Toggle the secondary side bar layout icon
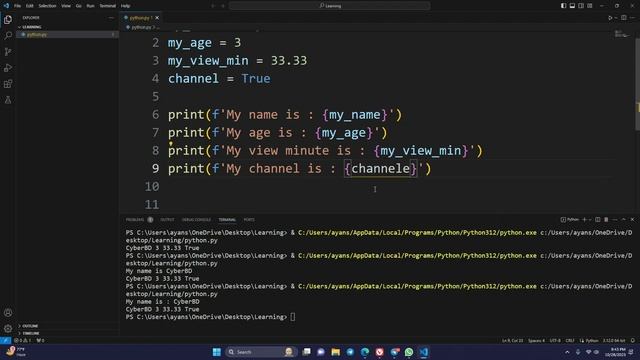Image resolution: width=640 pixels, height=360 pixels. point(581,6)
